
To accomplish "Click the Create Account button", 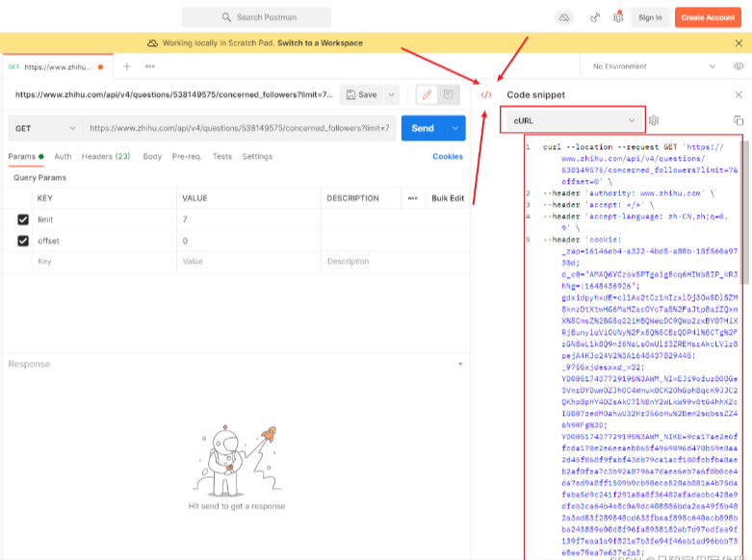I will coord(708,17).
